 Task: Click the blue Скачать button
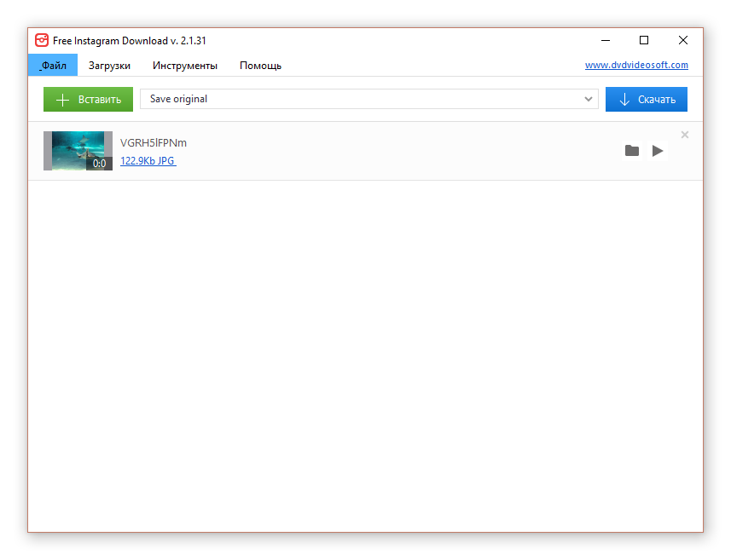[647, 99]
